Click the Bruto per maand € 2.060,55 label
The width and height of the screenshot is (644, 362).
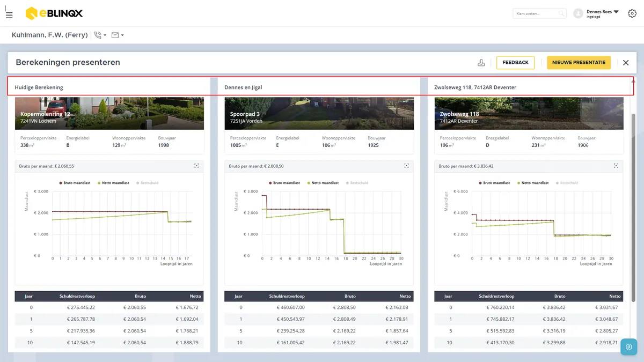pos(47,166)
